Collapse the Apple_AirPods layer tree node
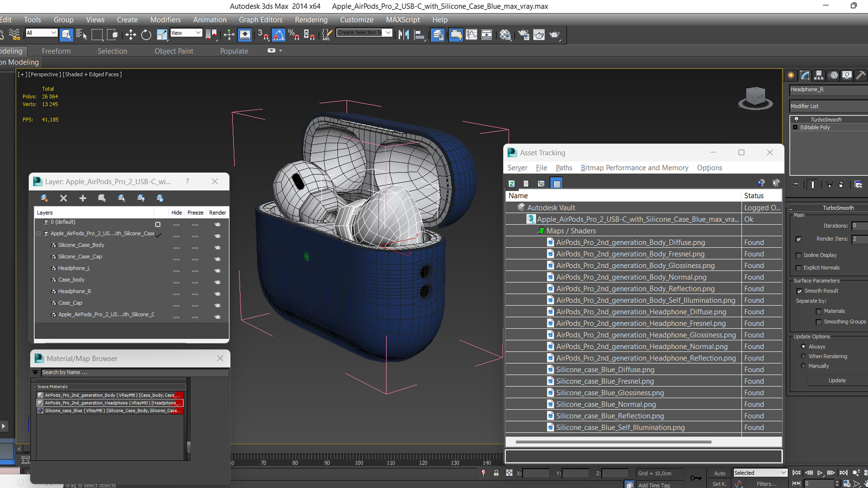 (38, 234)
